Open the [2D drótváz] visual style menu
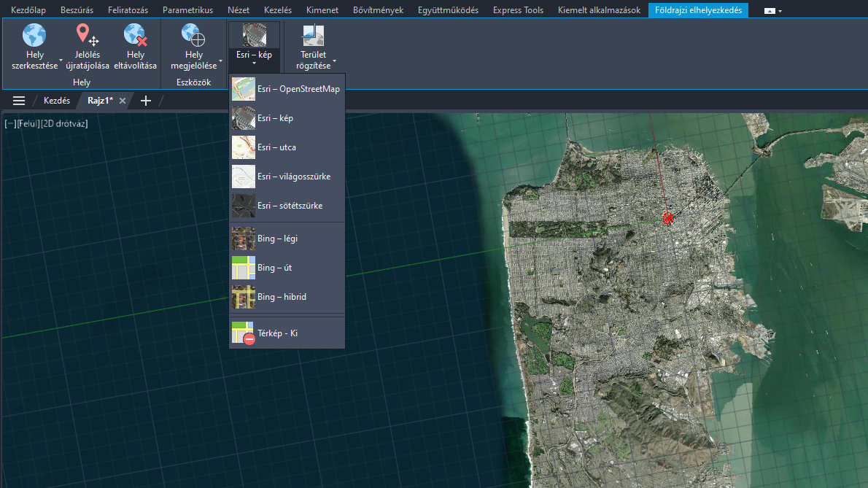868x488 pixels. click(65, 123)
